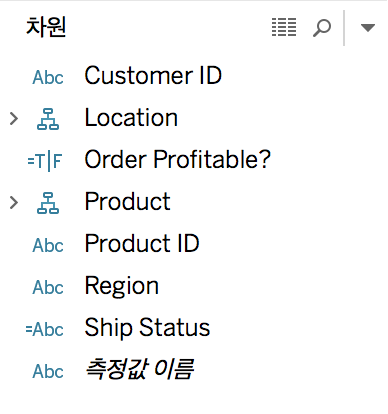388x414 pixels.
Task: Open the search fields magnifier icon
Action: click(x=322, y=28)
